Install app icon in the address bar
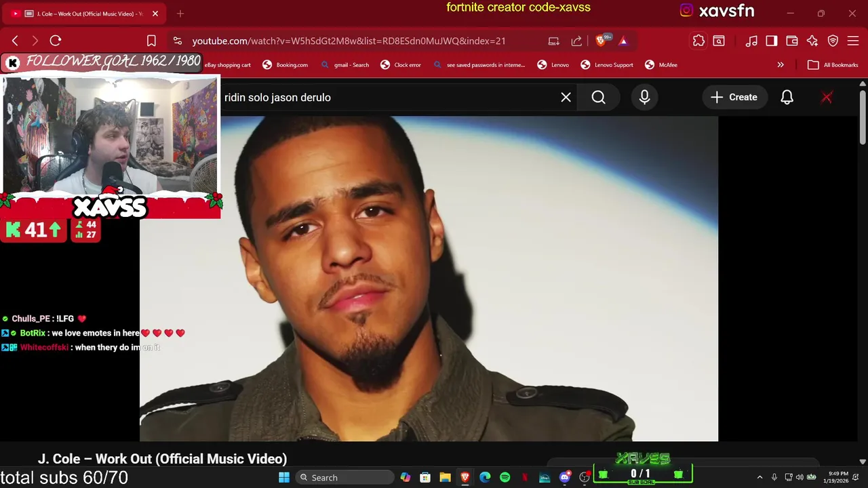This screenshot has height=488, width=868. point(553,41)
